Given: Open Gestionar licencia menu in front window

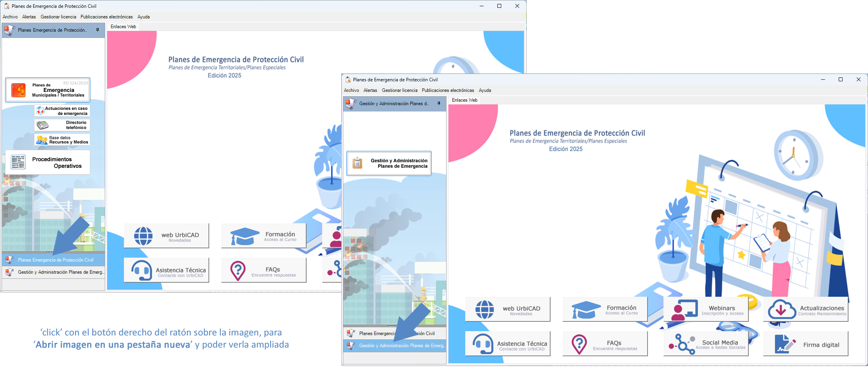Looking at the screenshot, I should tap(400, 90).
